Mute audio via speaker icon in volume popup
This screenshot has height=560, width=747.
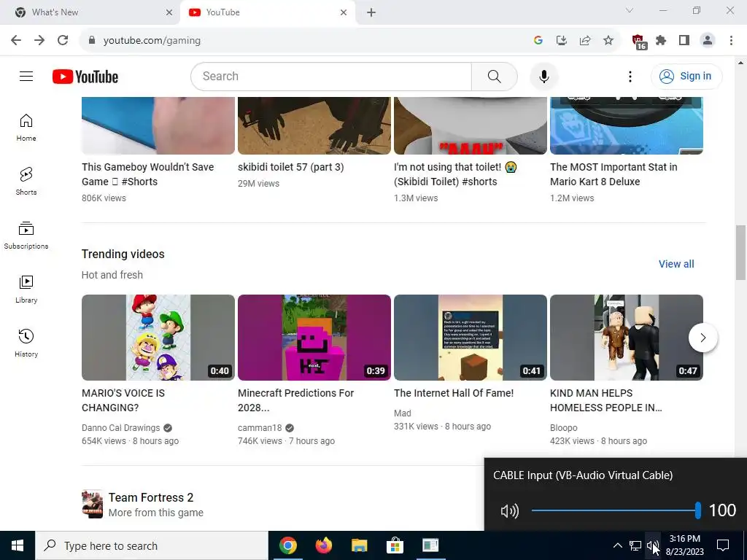coord(509,511)
